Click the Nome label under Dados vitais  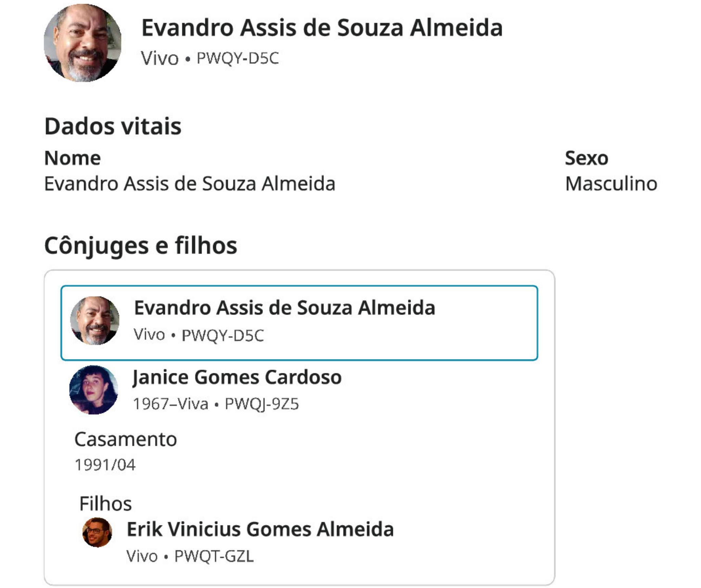(73, 158)
